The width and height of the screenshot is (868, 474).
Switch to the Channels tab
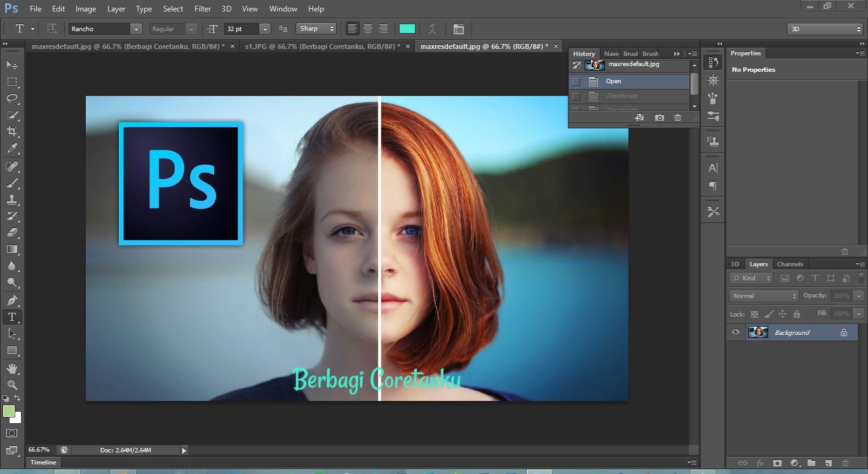[790, 264]
